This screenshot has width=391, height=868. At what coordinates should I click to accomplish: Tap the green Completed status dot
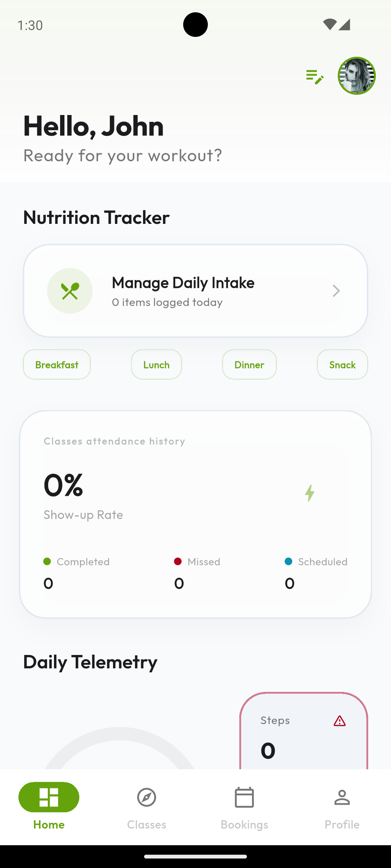47,561
